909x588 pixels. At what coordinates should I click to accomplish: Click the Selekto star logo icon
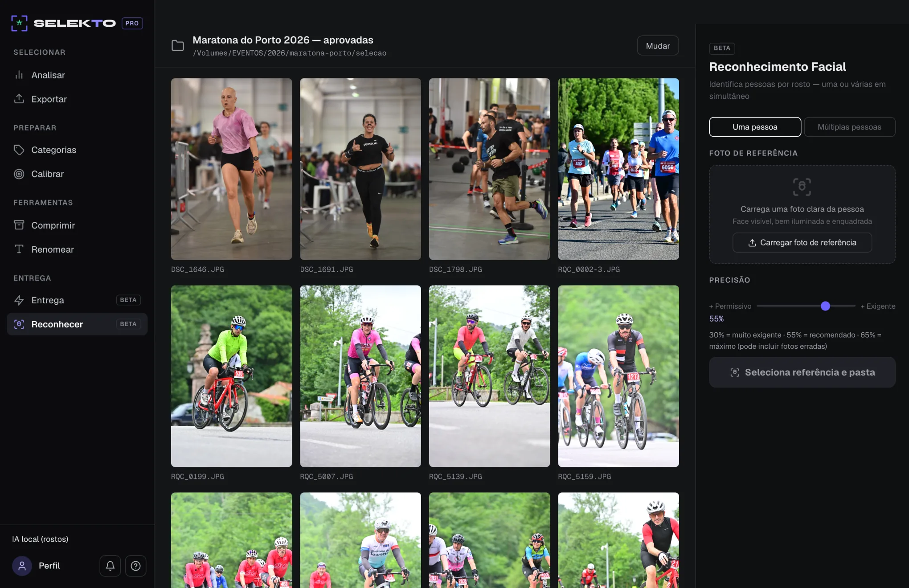click(19, 23)
